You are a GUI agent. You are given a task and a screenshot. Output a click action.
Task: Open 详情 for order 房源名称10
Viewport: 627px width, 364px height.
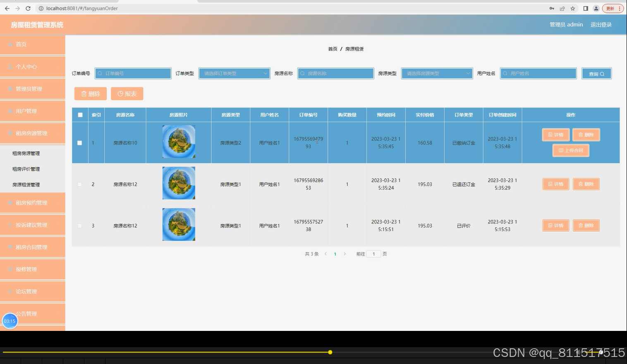(556, 135)
